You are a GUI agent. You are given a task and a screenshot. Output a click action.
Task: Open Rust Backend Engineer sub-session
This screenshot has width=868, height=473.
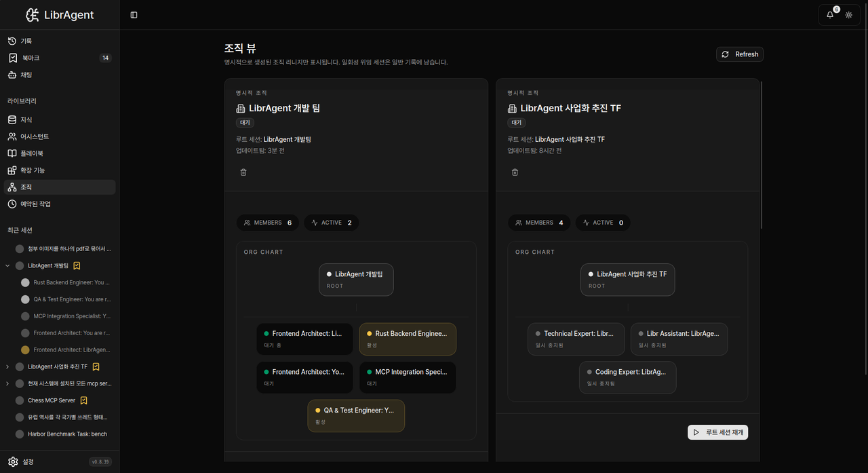tap(66, 282)
